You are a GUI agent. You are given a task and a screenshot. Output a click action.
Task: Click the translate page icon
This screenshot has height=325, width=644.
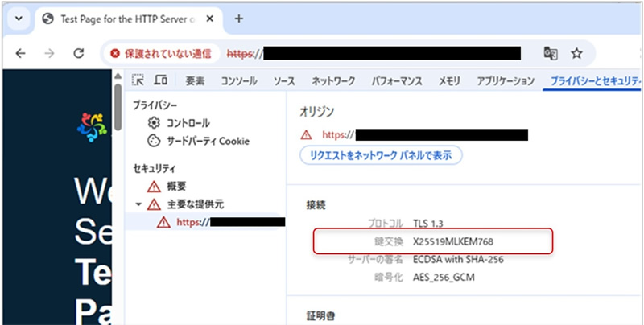[551, 53]
